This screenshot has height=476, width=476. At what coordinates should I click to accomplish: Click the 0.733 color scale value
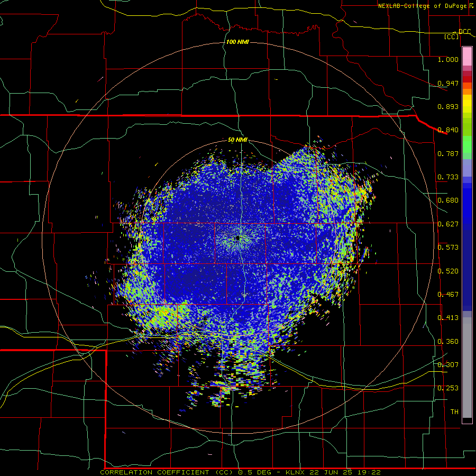448,177
